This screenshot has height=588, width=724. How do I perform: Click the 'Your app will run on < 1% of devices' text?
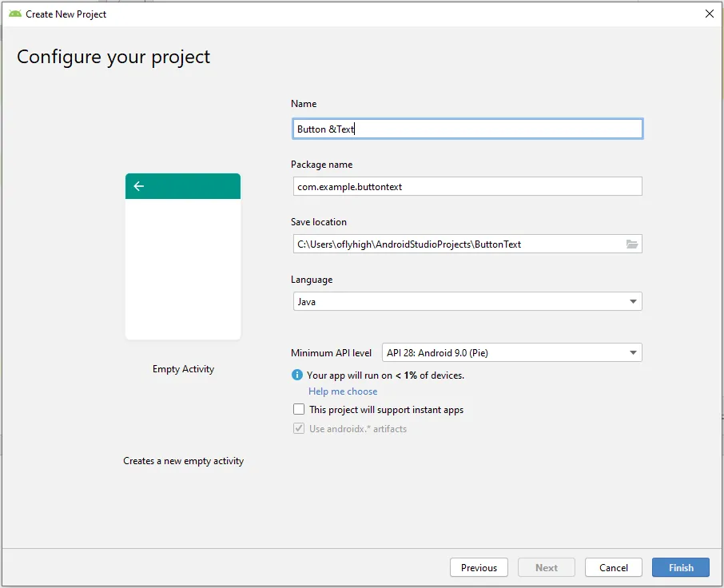click(x=385, y=375)
